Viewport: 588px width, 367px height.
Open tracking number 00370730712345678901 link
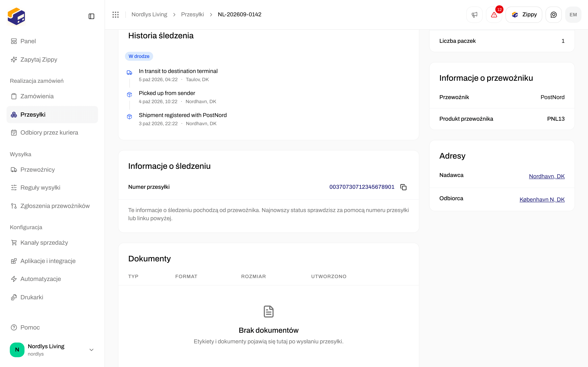coord(362,187)
